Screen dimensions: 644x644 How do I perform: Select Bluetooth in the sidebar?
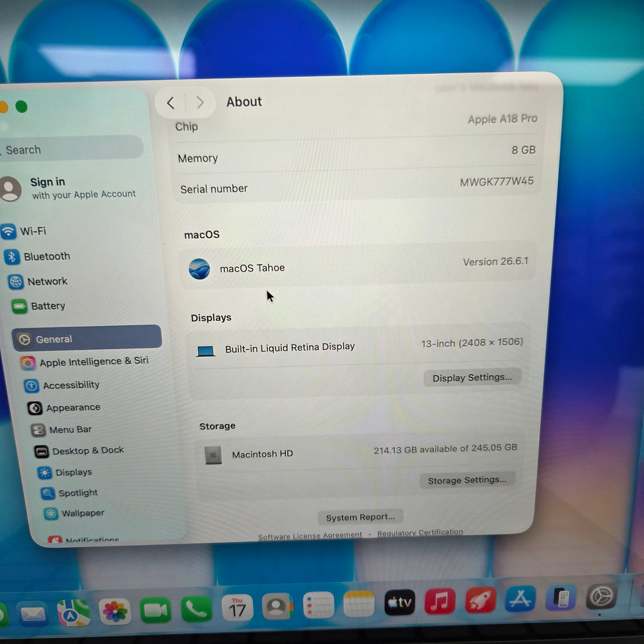pyautogui.click(x=38, y=257)
